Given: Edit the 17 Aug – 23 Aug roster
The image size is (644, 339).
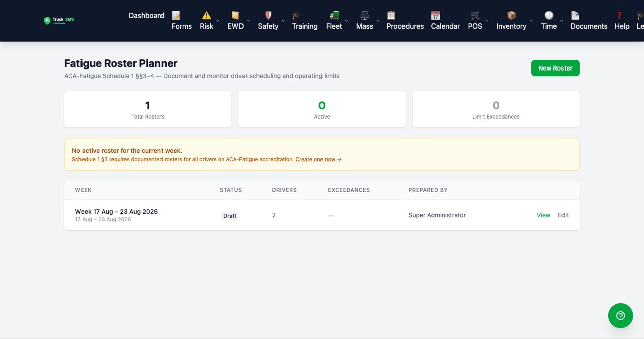Looking at the screenshot, I should (x=563, y=215).
